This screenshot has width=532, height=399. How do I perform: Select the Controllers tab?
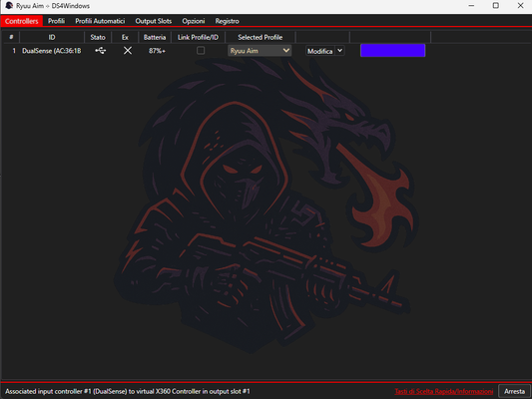(x=22, y=21)
